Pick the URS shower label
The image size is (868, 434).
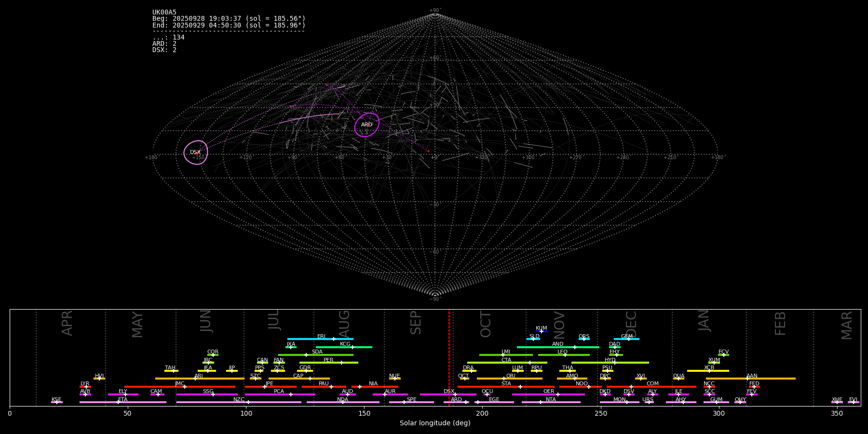[648, 400]
